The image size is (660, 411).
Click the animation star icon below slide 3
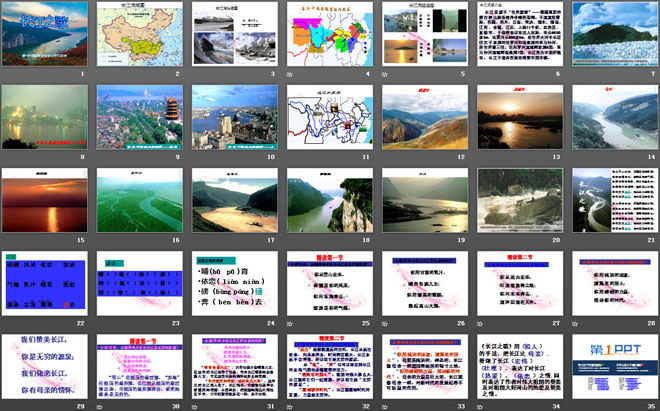tap(196, 74)
